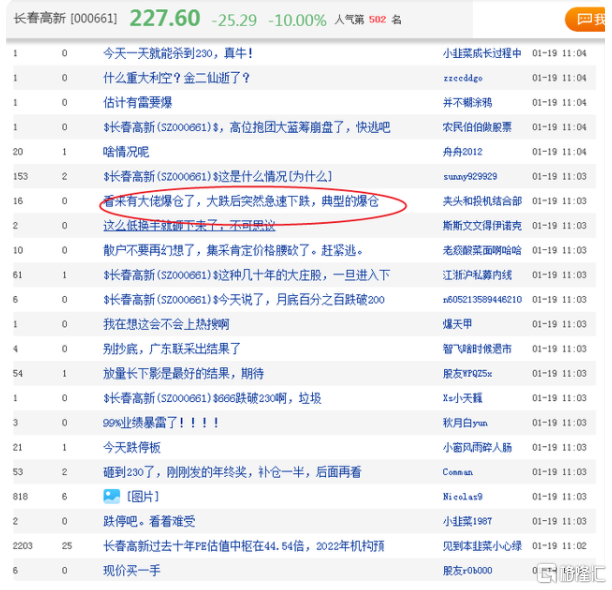612x590 pixels.
Task: Open post '这么低换手就砸下来了，不可思议'
Action: [x=189, y=226]
